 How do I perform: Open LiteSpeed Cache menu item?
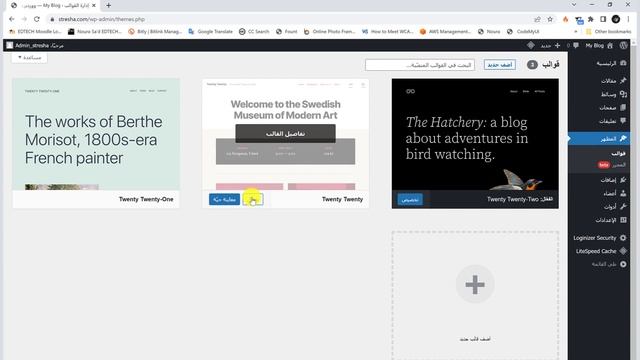601,251
